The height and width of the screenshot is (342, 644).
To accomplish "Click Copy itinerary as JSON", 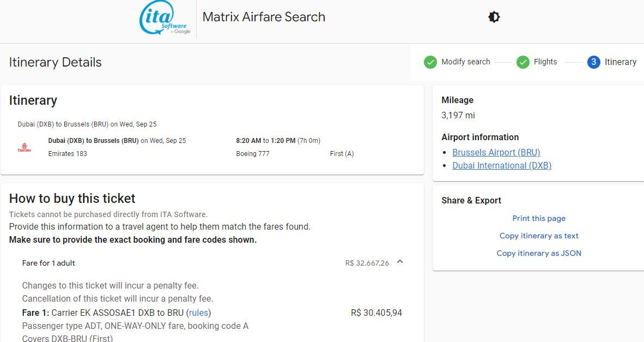I will pyautogui.click(x=539, y=253).
